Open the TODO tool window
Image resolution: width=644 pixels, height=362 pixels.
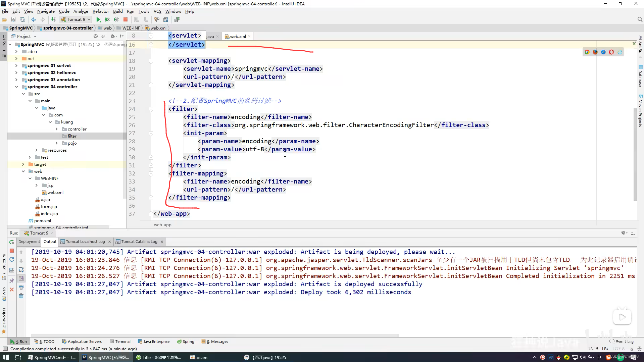(44, 342)
